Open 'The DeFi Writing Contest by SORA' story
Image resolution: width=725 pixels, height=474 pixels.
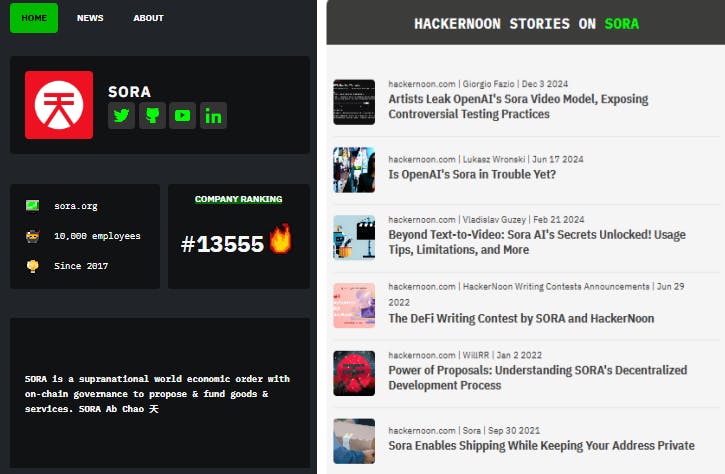click(x=521, y=318)
